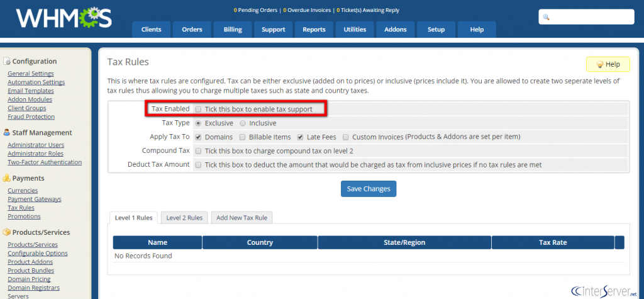Open Two-Factor Authentication link
Image resolution: width=644 pixels, height=299 pixels.
coord(45,162)
